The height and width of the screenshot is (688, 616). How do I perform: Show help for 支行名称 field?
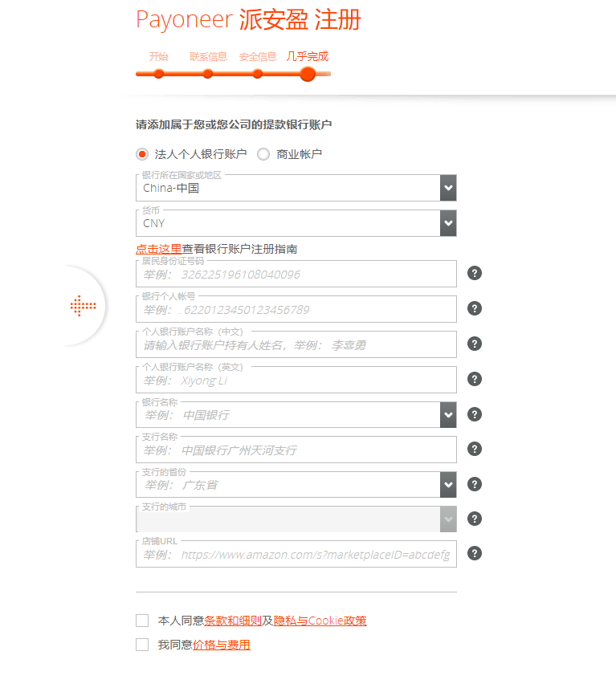475,449
